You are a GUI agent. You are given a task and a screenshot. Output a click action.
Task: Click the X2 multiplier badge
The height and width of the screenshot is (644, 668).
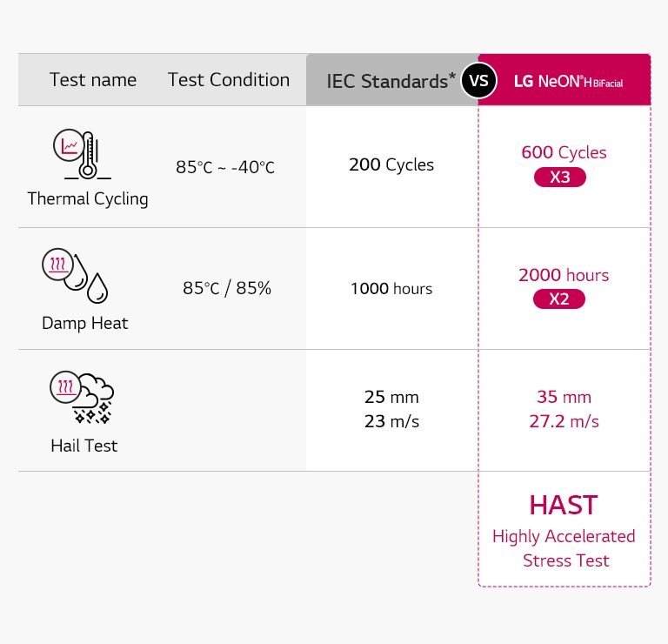coord(559,299)
